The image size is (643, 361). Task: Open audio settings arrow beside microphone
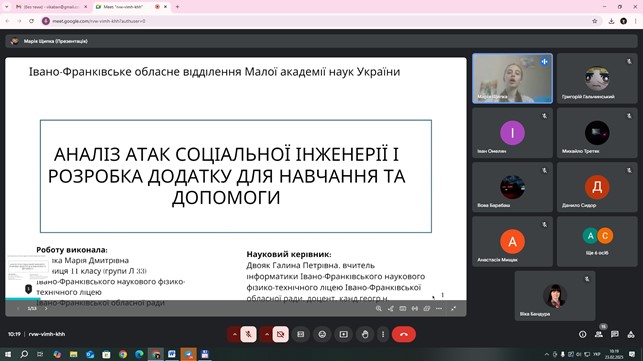(x=235, y=334)
